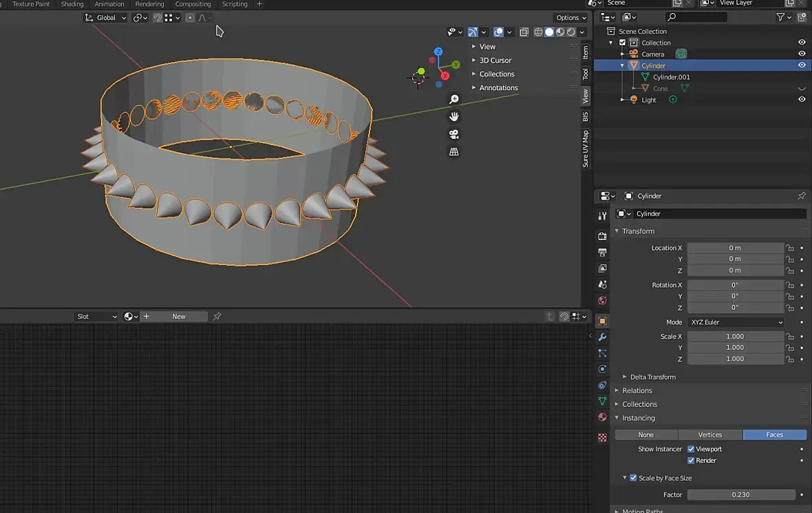Click the zoom magnifier icon in viewport
This screenshot has width=812, height=513.
[x=454, y=99]
